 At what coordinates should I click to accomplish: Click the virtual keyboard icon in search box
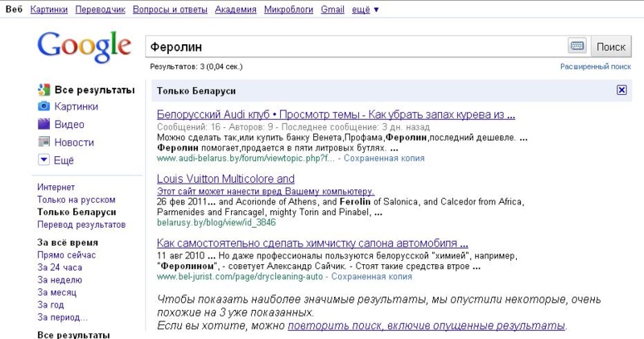click(x=576, y=46)
